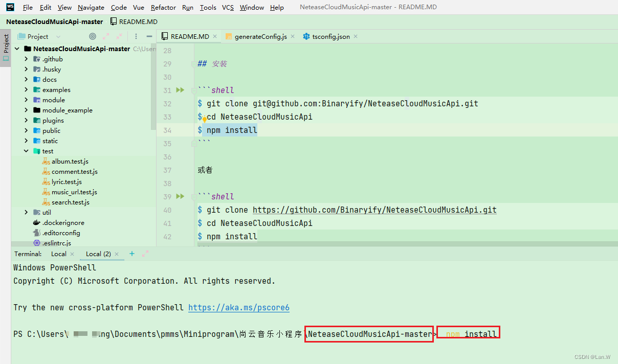618x364 pixels.
Task: Click Expand All icon in Project panel
Action: (106, 36)
